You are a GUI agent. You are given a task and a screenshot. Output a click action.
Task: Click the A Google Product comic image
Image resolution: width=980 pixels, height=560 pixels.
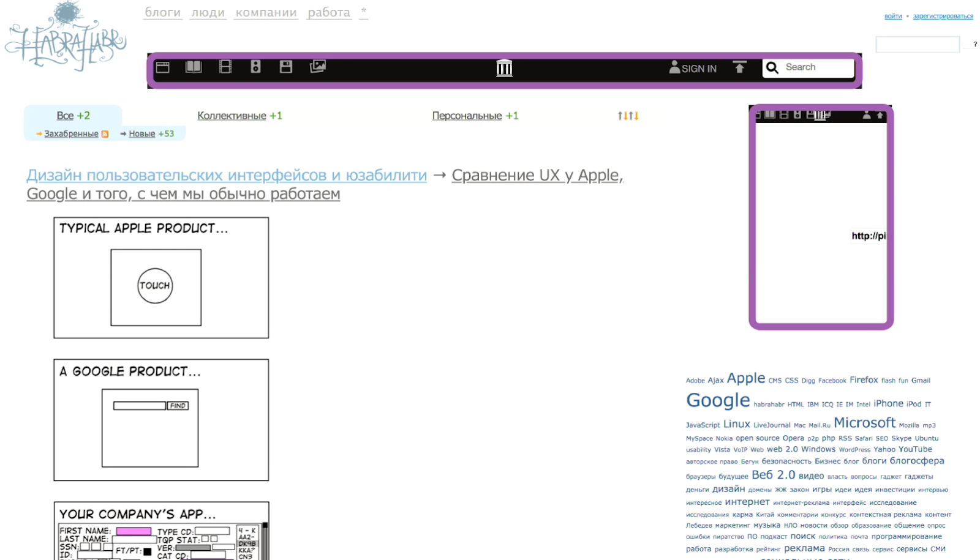click(161, 420)
